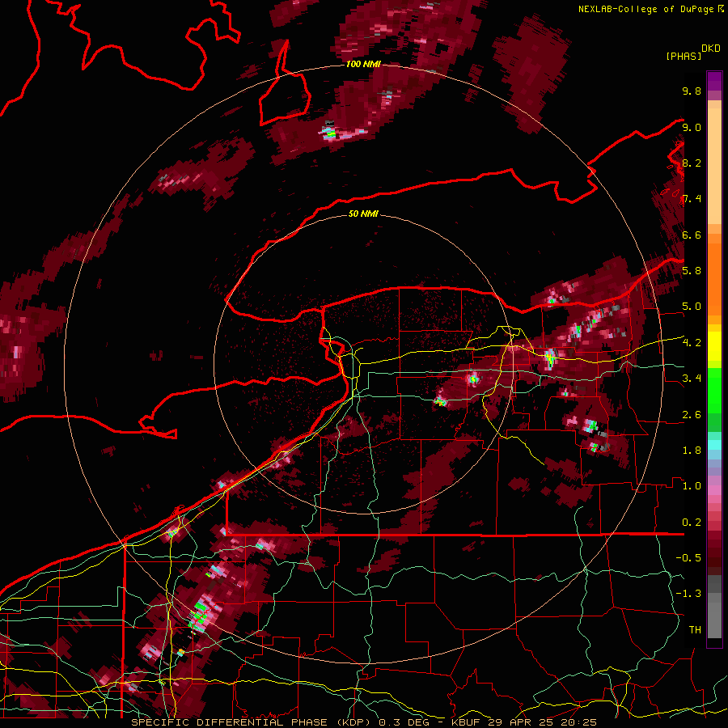Image resolution: width=728 pixels, height=728 pixels.
Task: Click the Specific Differential Phase KBUF caption
Action: (363, 722)
